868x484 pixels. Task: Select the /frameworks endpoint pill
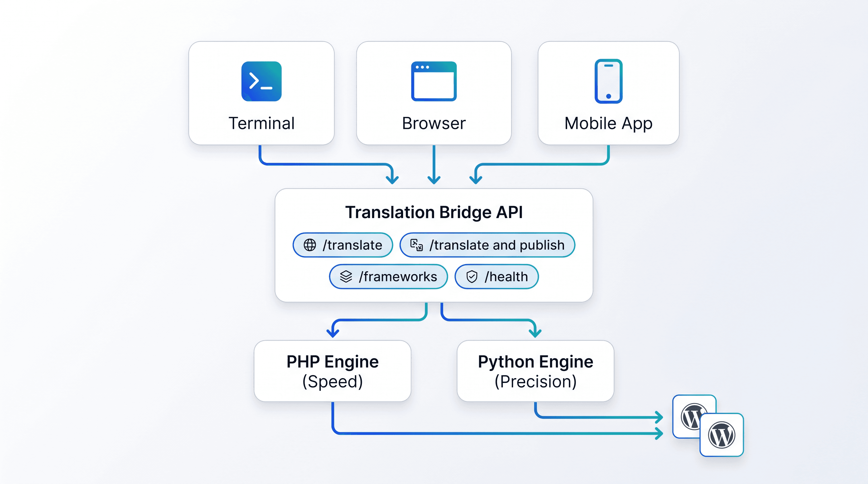pyautogui.click(x=389, y=277)
